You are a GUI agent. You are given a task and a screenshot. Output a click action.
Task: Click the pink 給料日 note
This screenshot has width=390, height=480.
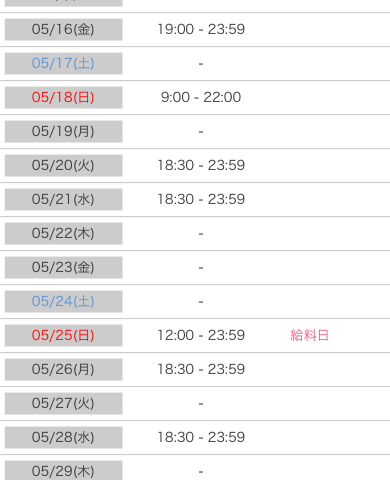[310, 335]
